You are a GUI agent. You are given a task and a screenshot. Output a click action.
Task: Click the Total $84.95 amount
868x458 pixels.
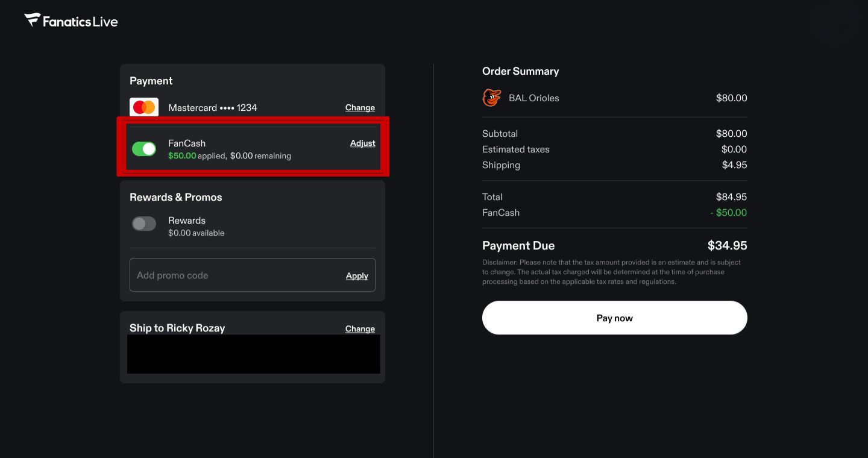[x=732, y=197]
